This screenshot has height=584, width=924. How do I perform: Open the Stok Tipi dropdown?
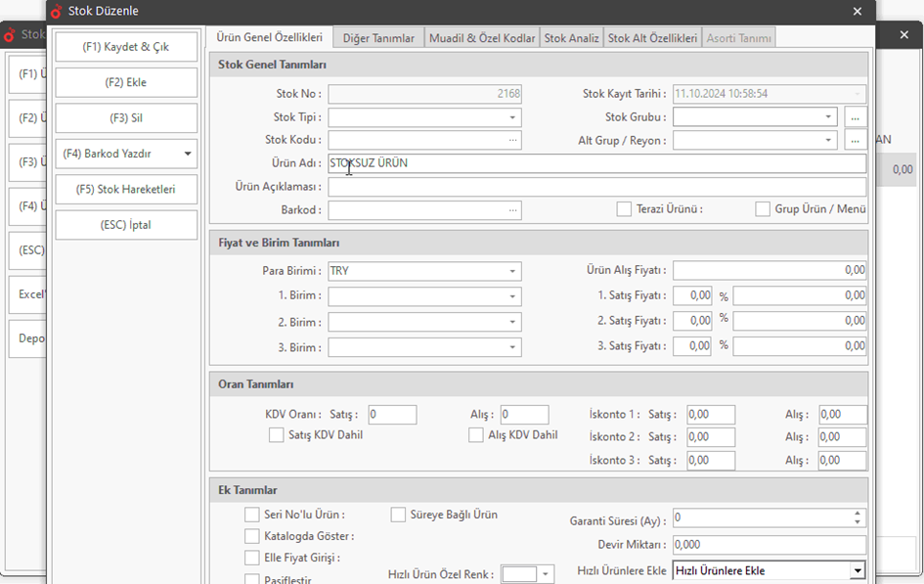coord(512,117)
